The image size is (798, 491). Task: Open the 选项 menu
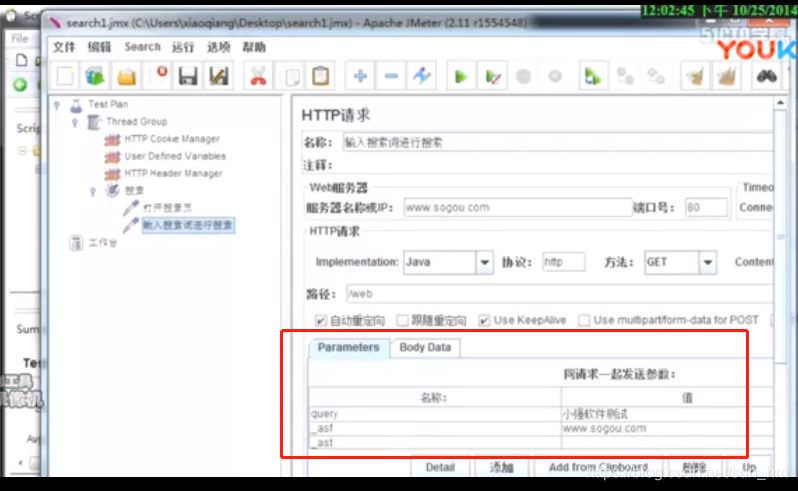coord(218,47)
